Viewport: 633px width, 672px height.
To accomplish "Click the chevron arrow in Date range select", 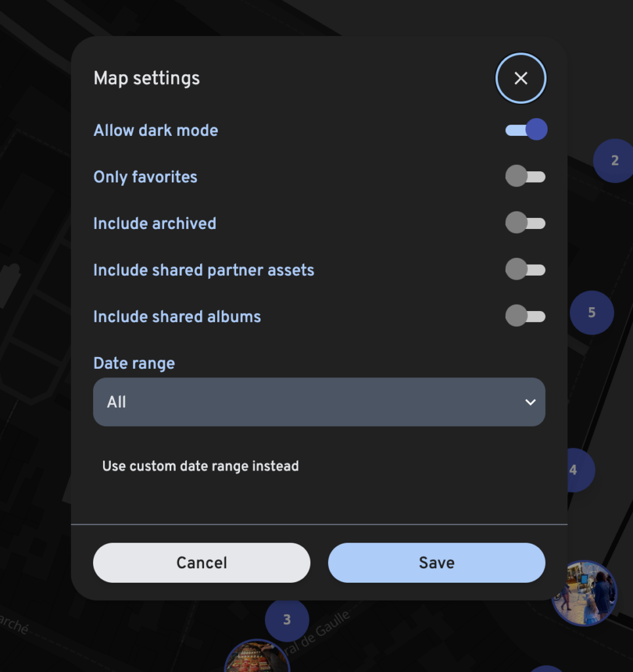I will pos(530,402).
